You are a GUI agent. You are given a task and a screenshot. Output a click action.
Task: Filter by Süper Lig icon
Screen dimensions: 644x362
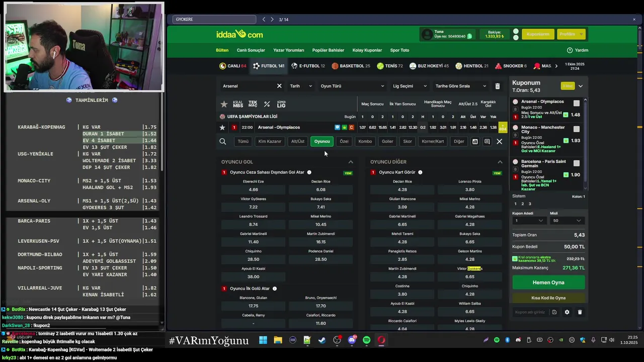(x=281, y=104)
